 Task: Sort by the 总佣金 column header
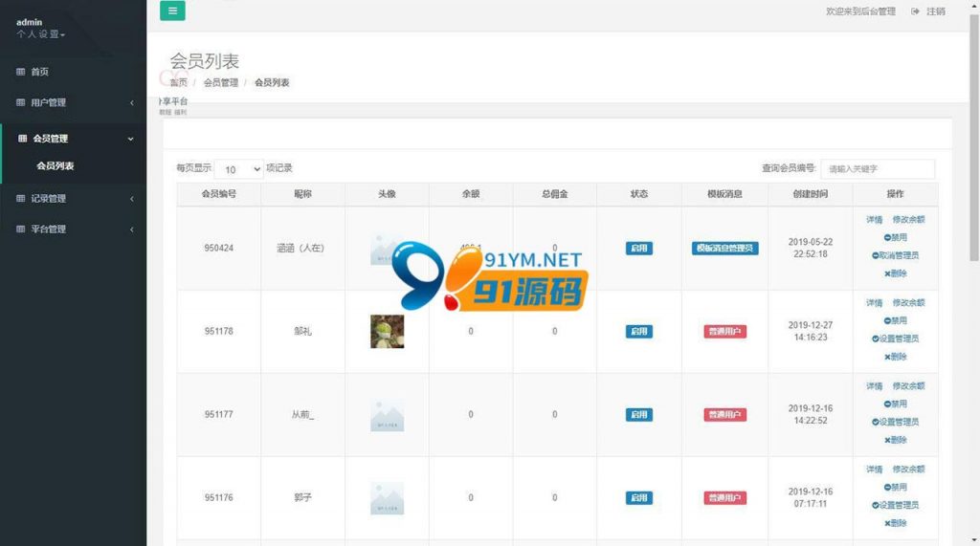554,194
